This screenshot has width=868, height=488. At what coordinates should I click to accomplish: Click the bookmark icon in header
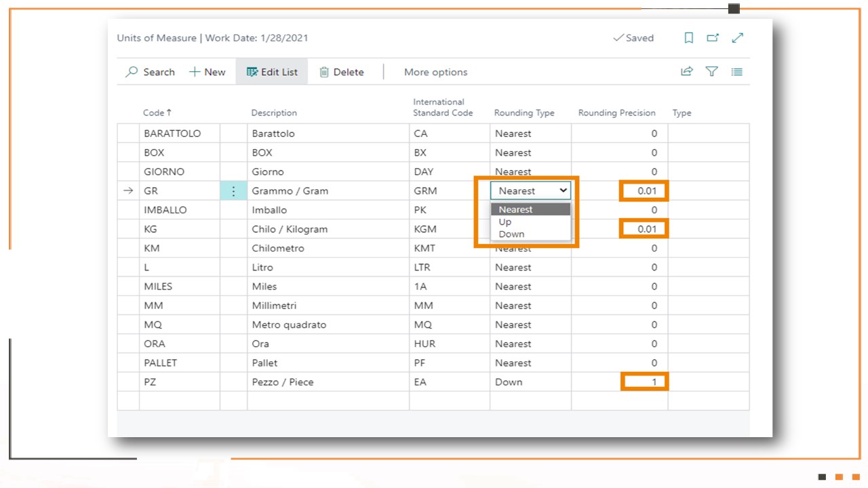(688, 38)
